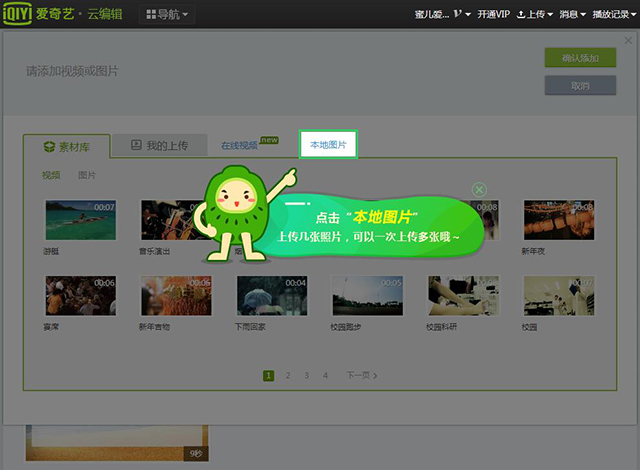Click 下一页 next page link
The image size is (640, 470).
click(x=362, y=375)
